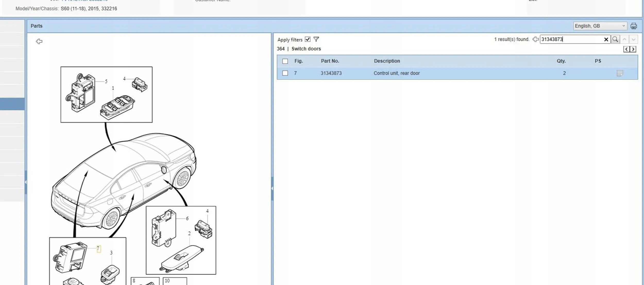The width and height of the screenshot is (644, 285).
Task: Toggle the Apply filters checkbox
Action: tap(307, 39)
